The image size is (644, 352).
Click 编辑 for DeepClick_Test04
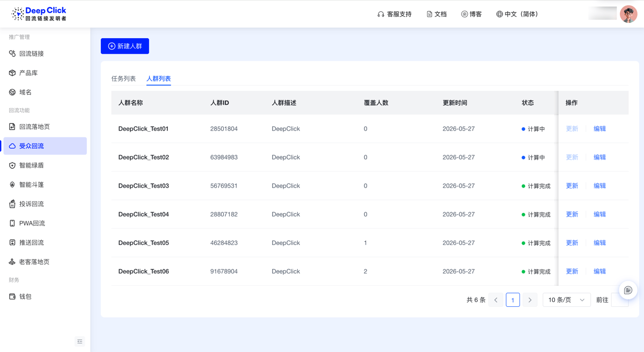click(599, 214)
